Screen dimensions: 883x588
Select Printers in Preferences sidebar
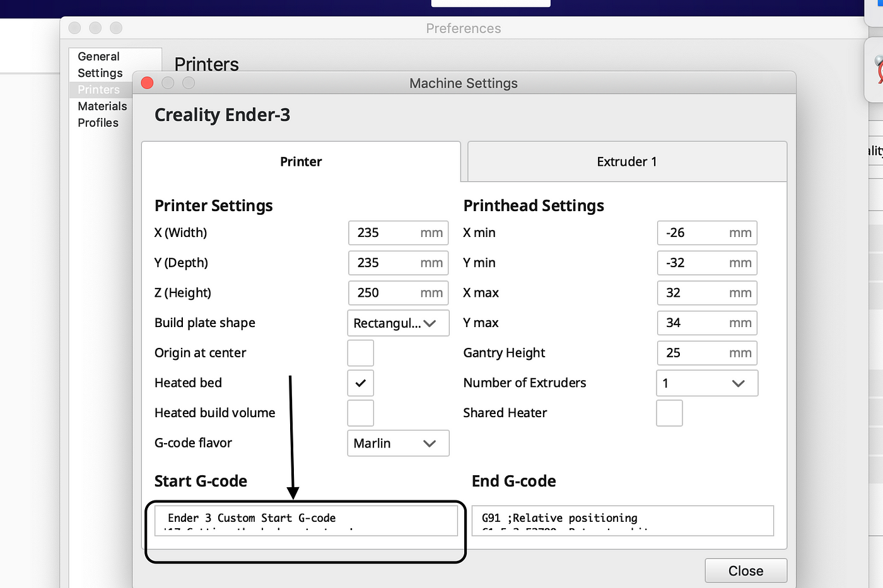[99, 89]
